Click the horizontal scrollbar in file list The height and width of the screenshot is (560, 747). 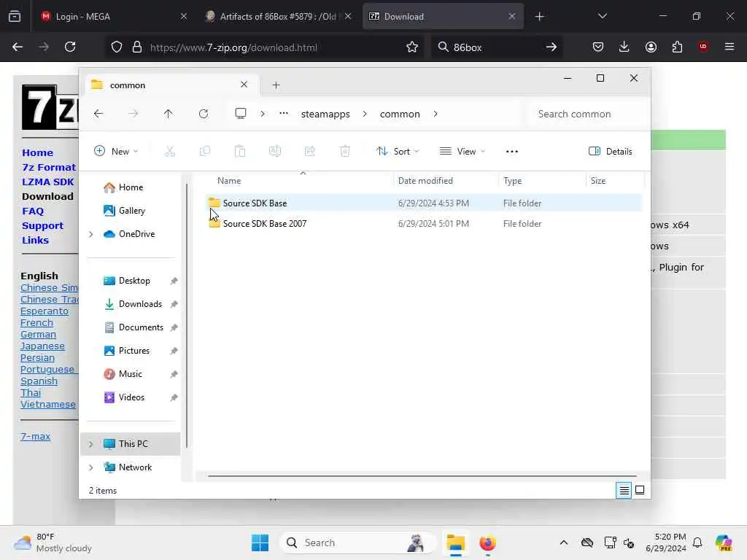coord(422,475)
